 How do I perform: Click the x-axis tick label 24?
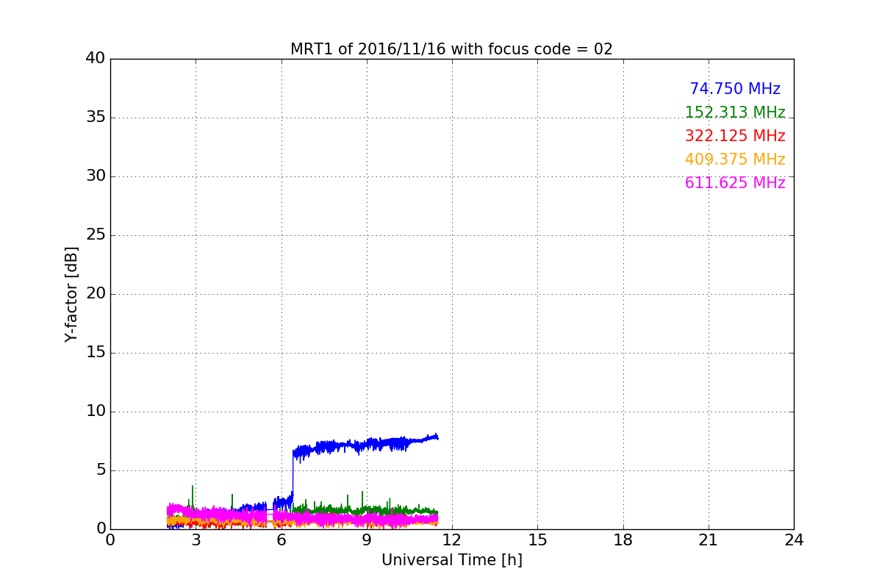pyautogui.click(x=794, y=540)
